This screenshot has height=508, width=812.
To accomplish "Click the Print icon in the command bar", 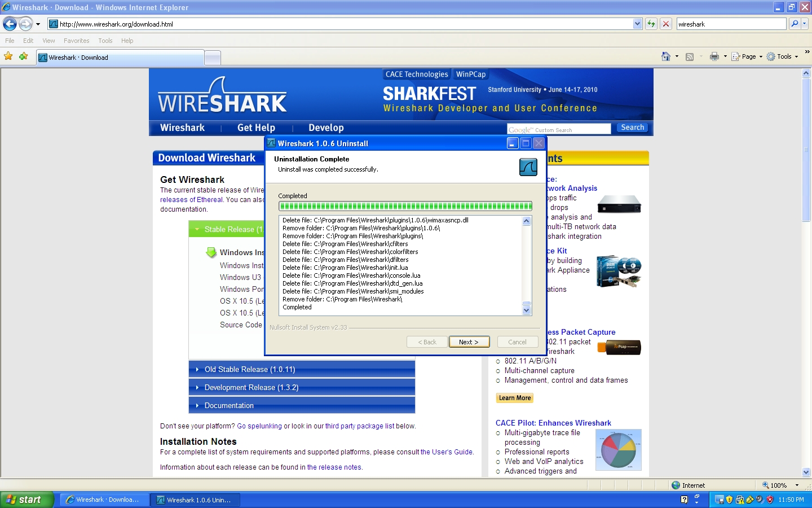I will 714,56.
